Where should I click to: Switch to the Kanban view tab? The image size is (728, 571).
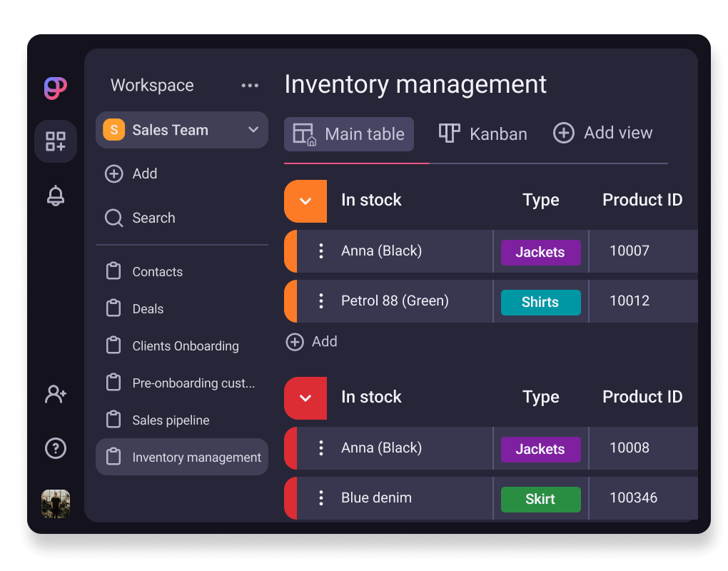pos(483,134)
